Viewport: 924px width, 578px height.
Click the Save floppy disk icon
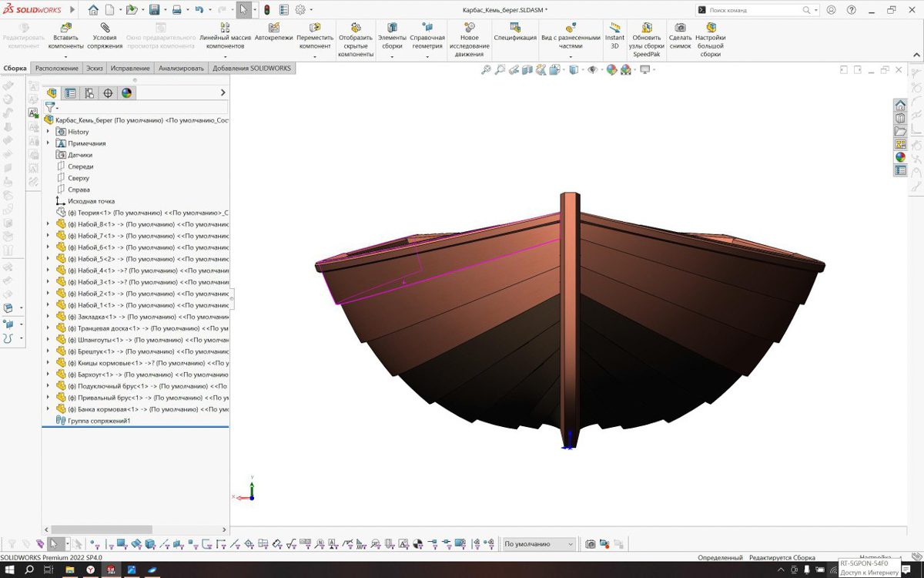[x=154, y=10]
